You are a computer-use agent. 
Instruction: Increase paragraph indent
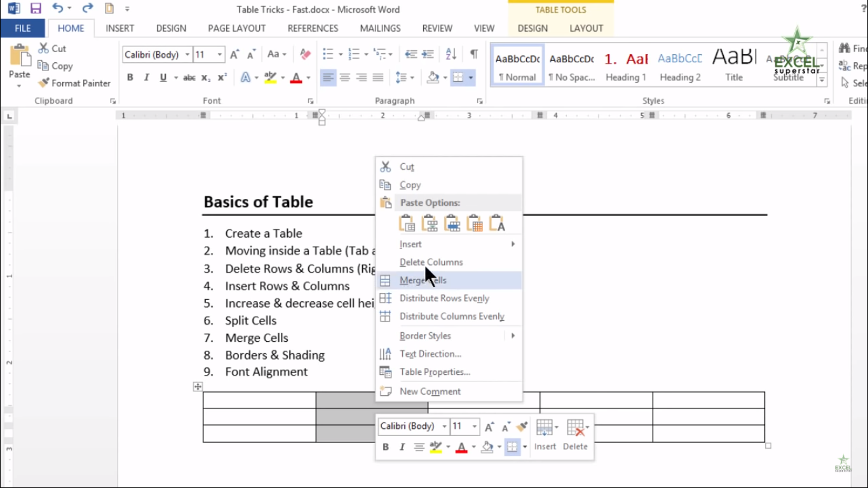428,55
